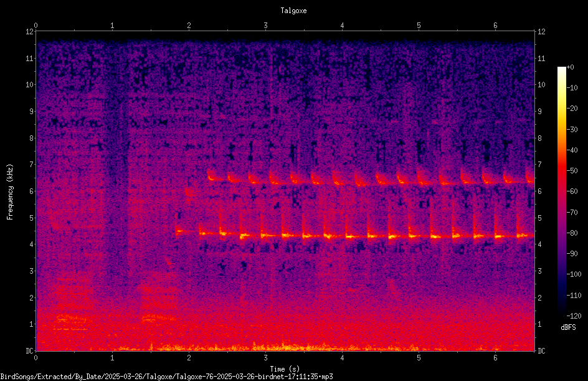Viewport: 588px width, 381px height.
Task: Click the file path text at bottom
Action: (166, 377)
